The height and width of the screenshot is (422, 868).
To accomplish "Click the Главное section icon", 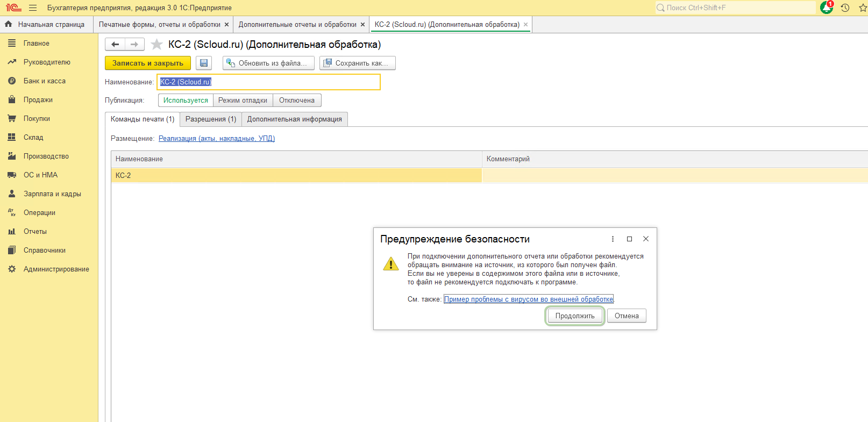I will [12, 43].
